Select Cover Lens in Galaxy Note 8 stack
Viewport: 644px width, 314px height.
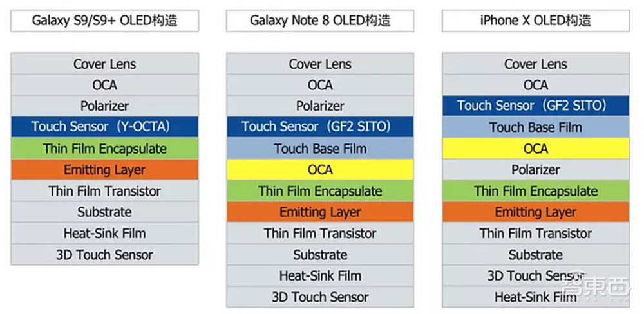pyautogui.click(x=320, y=64)
